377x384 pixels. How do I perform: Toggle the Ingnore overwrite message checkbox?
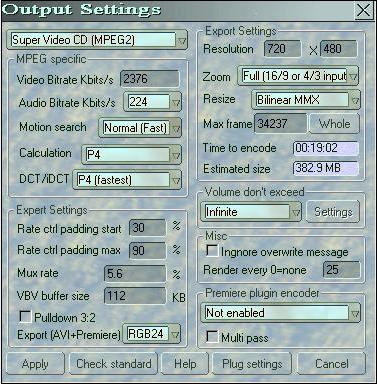(x=212, y=251)
